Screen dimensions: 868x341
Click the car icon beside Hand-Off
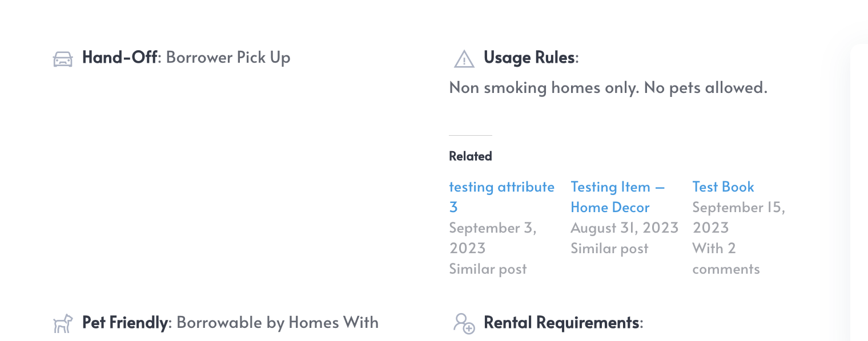tap(63, 59)
